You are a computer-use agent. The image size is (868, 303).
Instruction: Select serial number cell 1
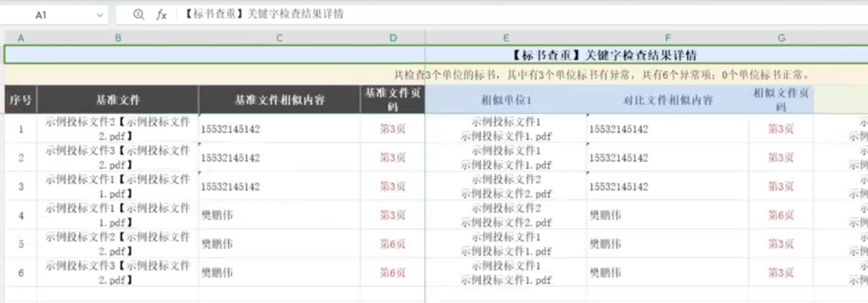point(21,129)
